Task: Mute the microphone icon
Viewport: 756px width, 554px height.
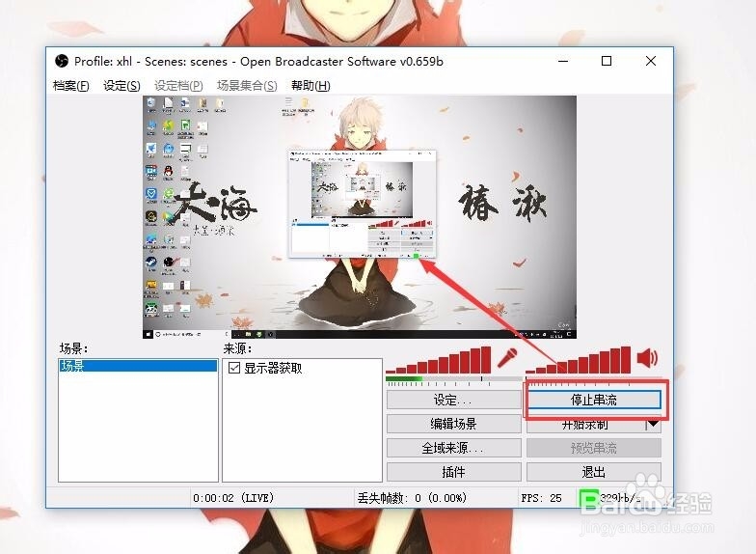Action: [x=507, y=357]
